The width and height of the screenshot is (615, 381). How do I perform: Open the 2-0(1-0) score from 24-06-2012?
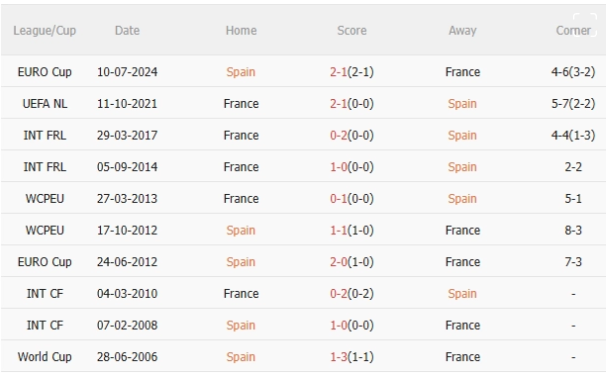(352, 262)
